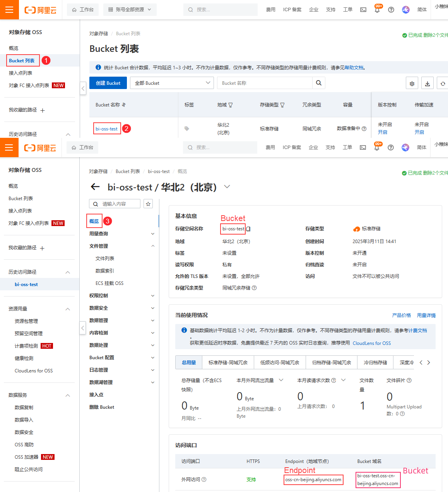Screen dimensions: 448x492
Task: Copy bucket name icon next to bi-oss-test
Action: pyautogui.click(x=248, y=229)
